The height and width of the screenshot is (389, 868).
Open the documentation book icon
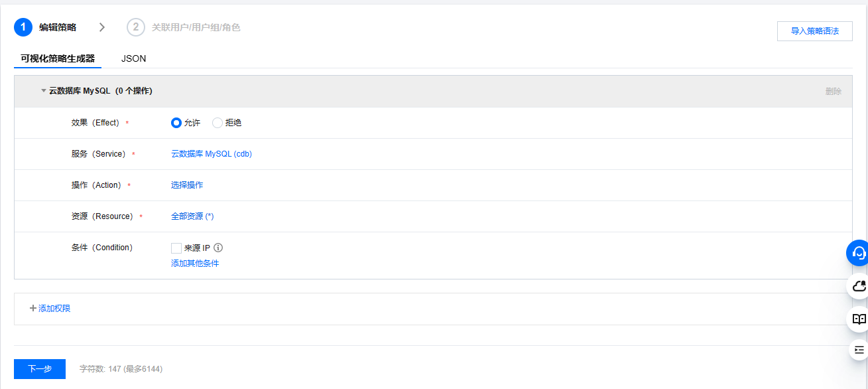point(859,319)
